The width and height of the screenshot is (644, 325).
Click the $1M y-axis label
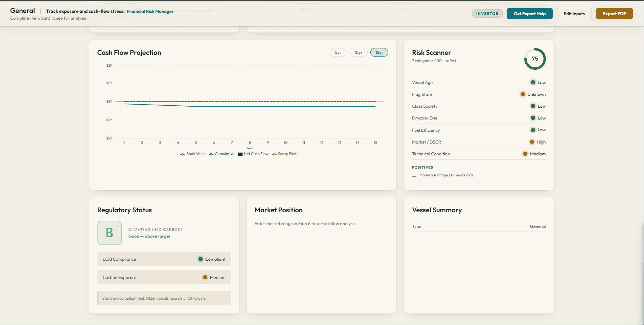(109, 66)
